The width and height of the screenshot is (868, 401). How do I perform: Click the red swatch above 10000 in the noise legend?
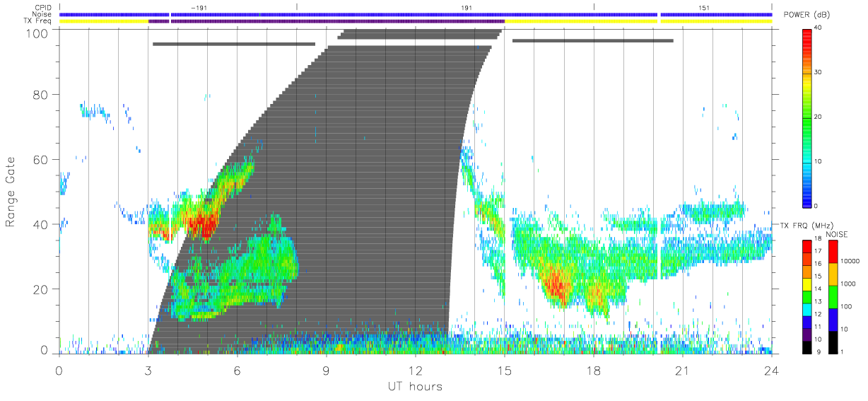pyautogui.click(x=833, y=251)
